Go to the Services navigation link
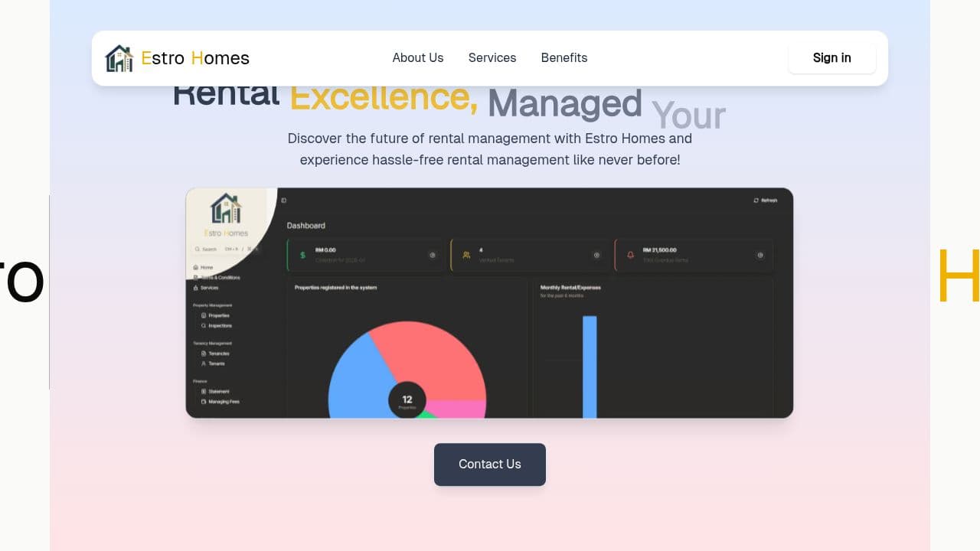The width and height of the screenshot is (980, 551). tap(492, 57)
